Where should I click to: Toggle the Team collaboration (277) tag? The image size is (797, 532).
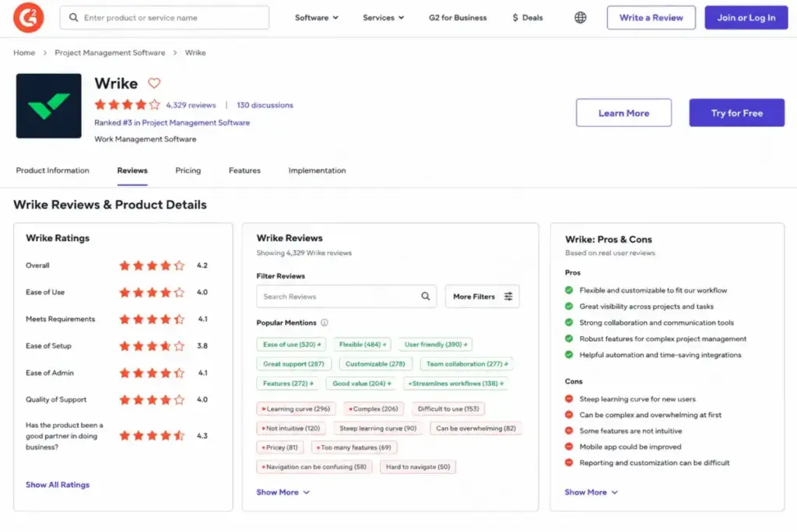point(466,364)
